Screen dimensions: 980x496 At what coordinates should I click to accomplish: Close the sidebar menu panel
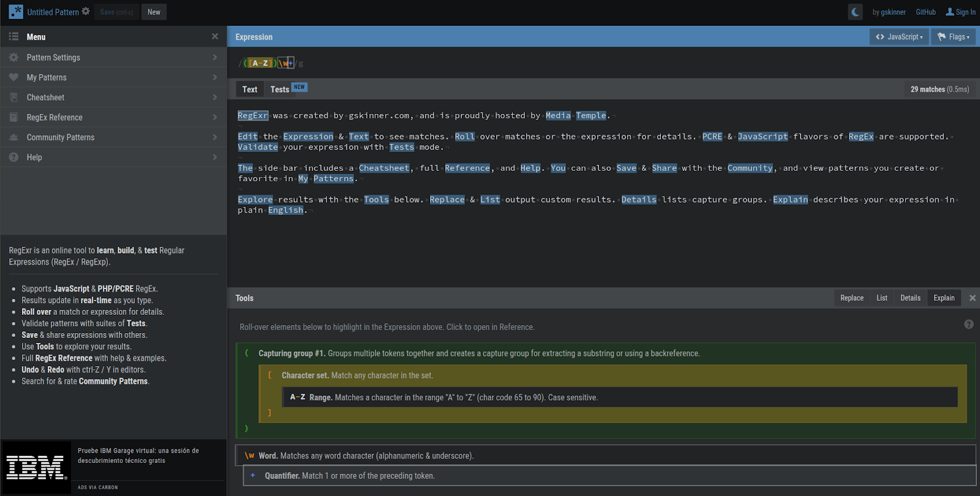[215, 37]
